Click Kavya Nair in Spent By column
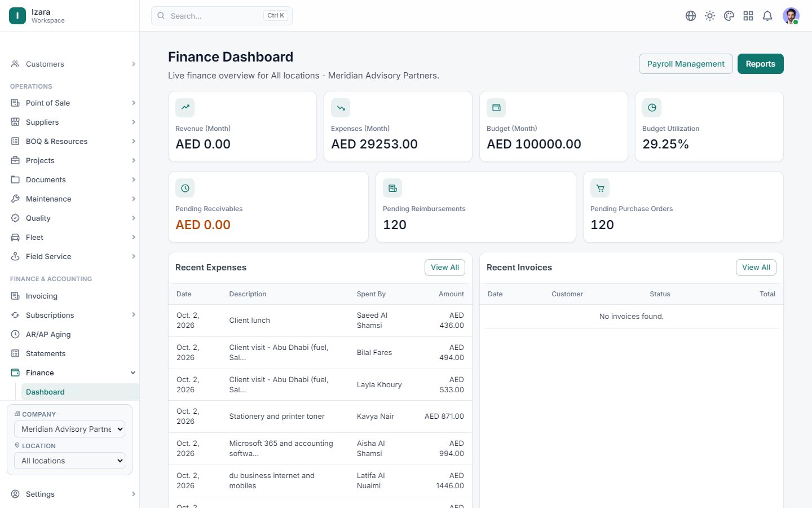This screenshot has width=812, height=508. 376,417
